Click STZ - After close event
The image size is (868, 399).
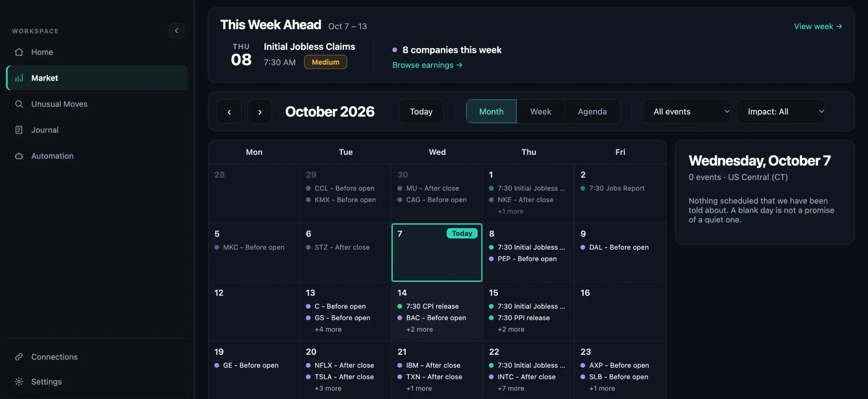(x=337, y=247)
